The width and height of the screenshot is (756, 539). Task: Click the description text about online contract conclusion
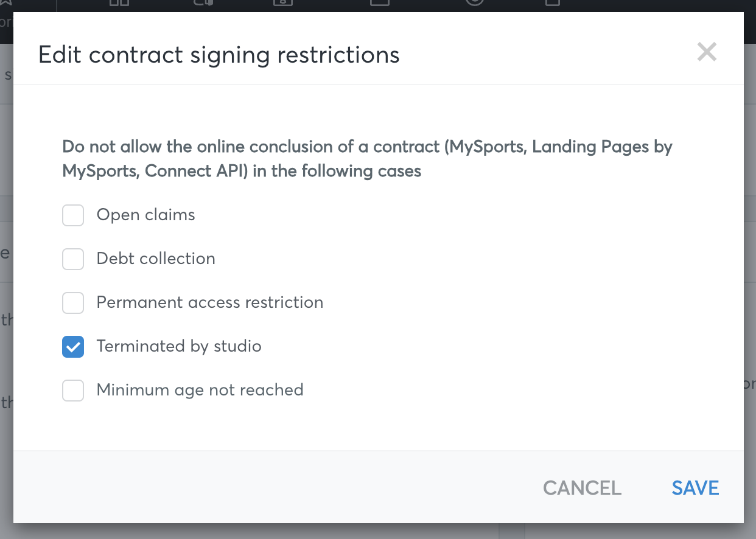pos(367,159)
